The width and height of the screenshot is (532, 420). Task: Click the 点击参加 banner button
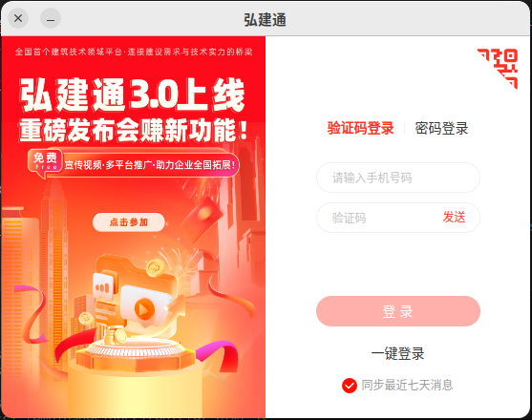tap(129, 222)
